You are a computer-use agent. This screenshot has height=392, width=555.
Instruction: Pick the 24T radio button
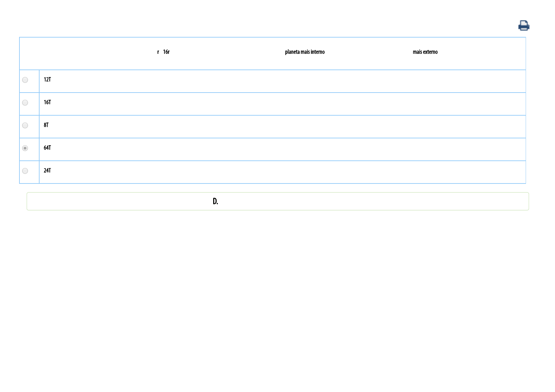[x=25, y=171]
